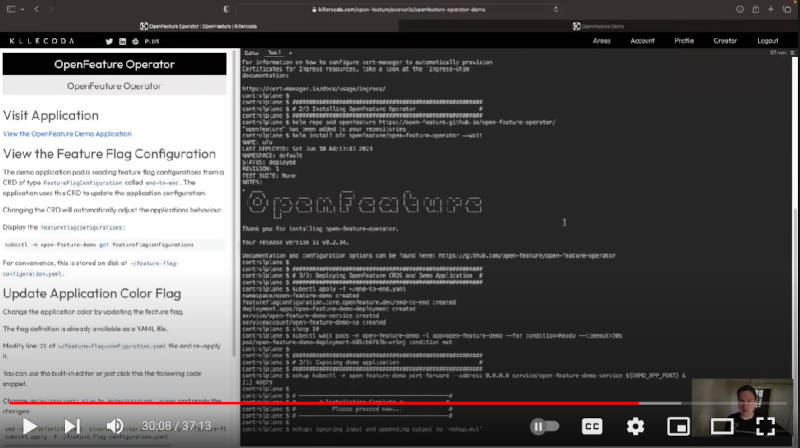Switch to the Editor tab
Image resolution: width=800 pixels, height=448 pixels.
(251, 53)
